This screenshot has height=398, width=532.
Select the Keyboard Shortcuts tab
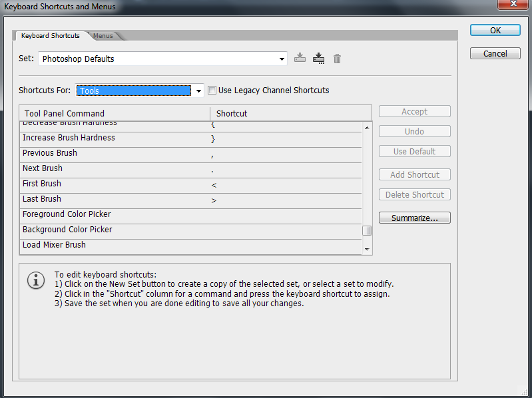50,36
